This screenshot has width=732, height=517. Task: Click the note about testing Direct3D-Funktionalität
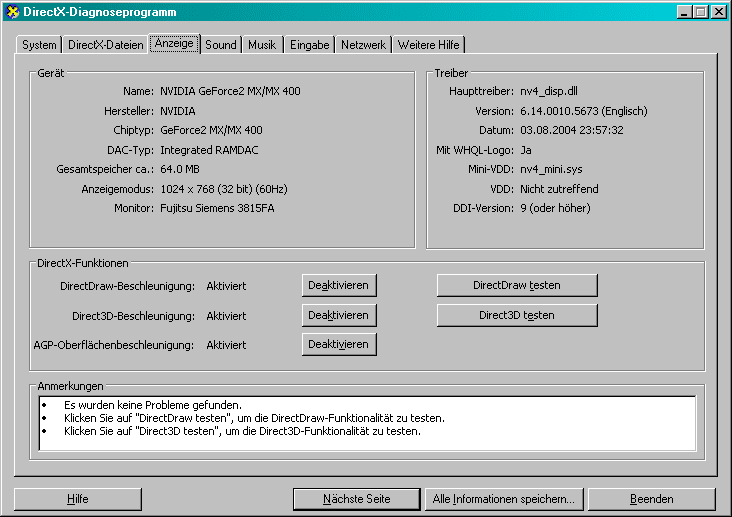242,431
